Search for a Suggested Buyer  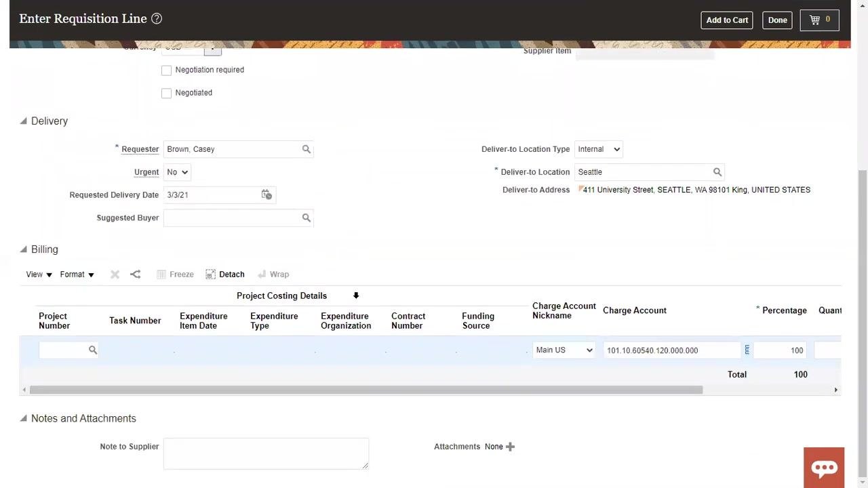[x=306, y=218]
